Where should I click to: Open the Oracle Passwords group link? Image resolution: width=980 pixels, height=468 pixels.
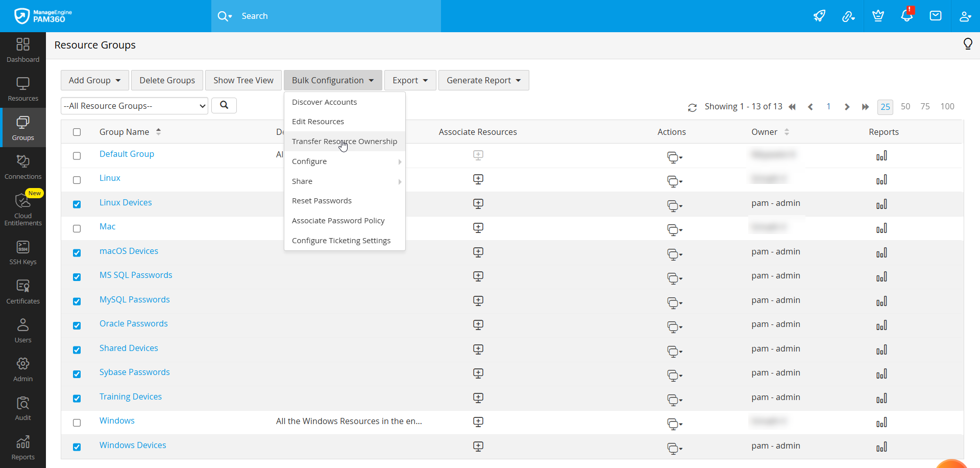coord(133,323)
